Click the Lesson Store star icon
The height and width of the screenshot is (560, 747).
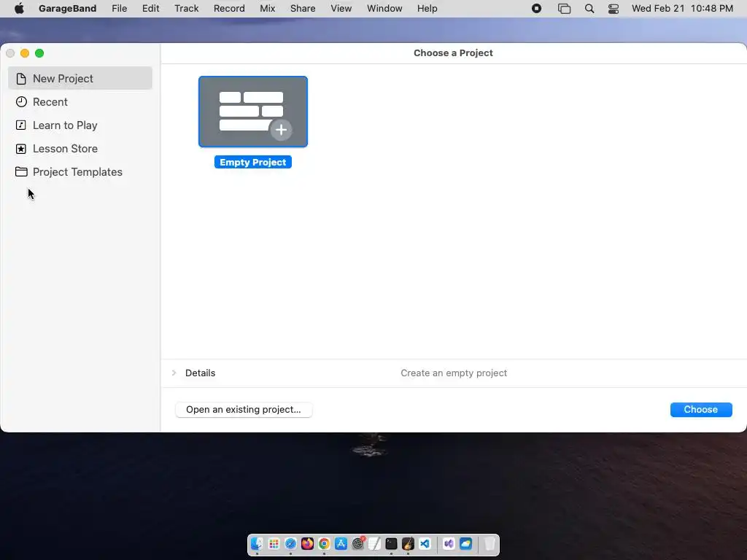pos(21,149)
